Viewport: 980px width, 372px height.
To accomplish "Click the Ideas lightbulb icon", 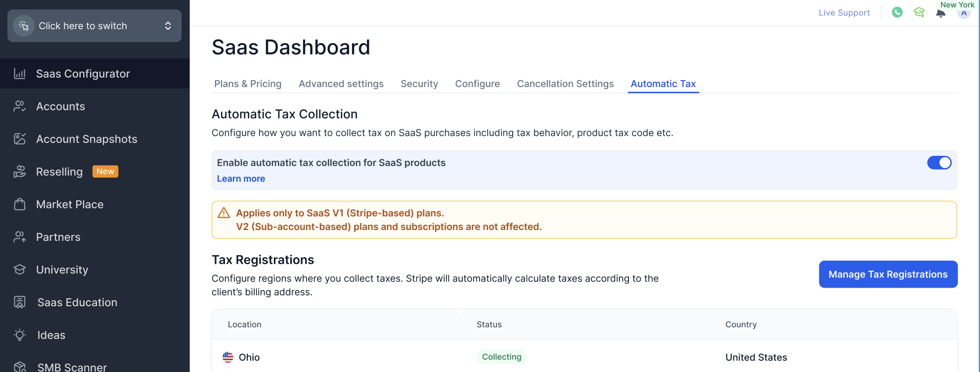I will pos(20,335).
